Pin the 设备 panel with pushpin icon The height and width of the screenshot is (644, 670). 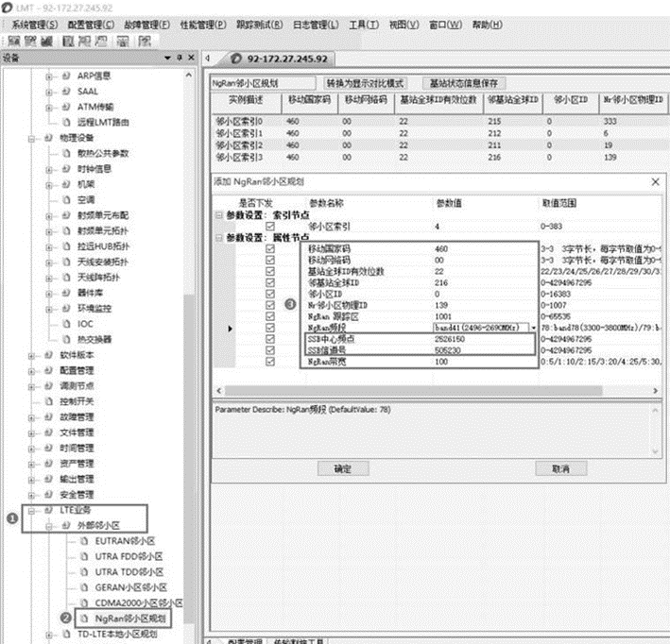(x=180, y=58)
